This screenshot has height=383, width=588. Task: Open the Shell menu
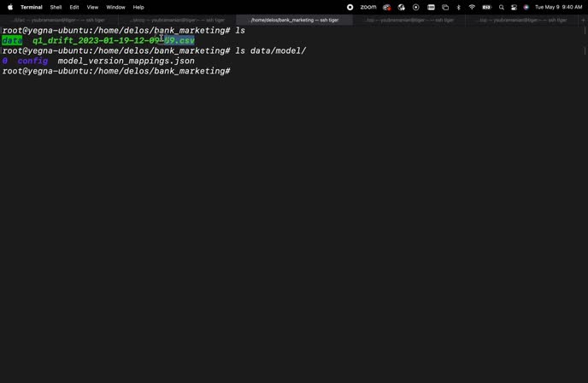pyautogui.click(x=56, y=7)
